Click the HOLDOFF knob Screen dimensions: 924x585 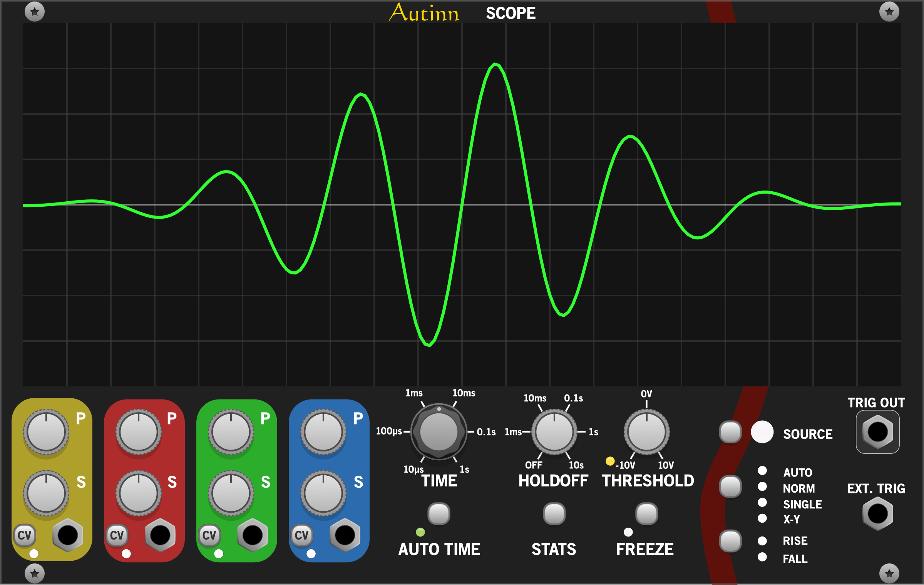(x=554, y=432)
